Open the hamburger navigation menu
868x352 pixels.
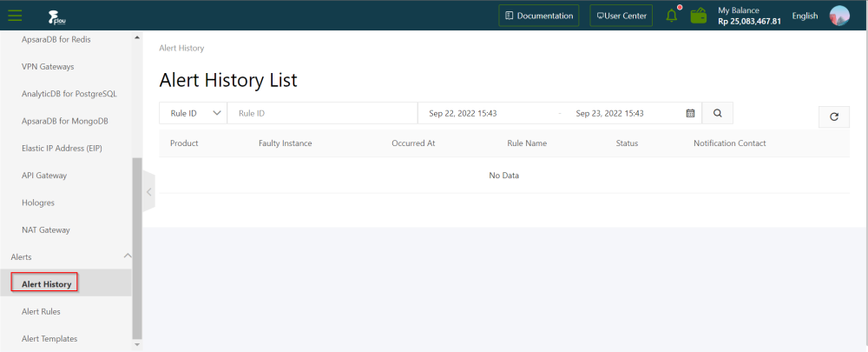point(15,16)
